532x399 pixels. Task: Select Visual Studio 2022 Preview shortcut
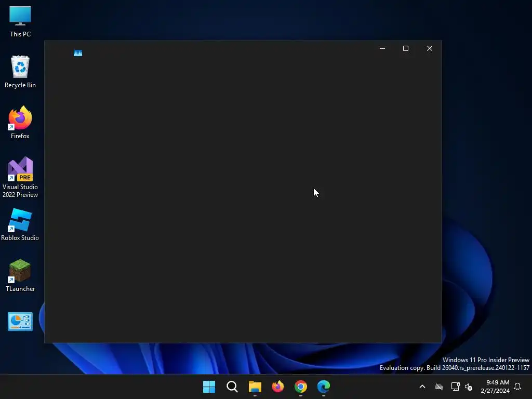point(20,177)
